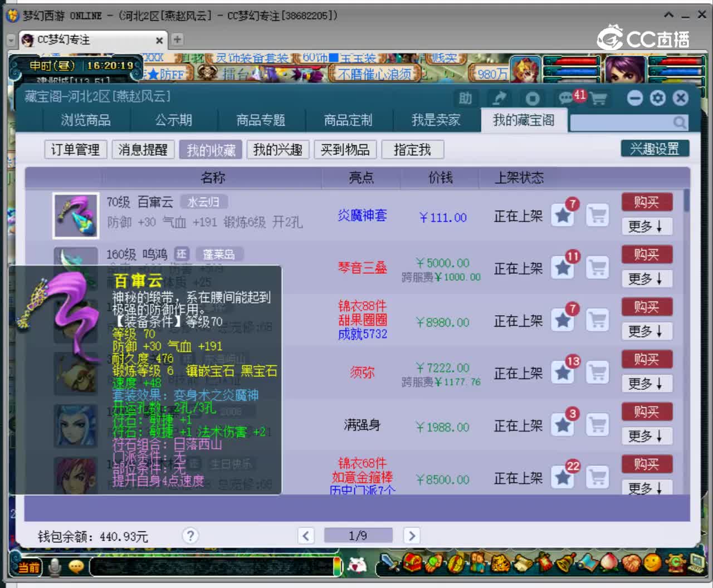This screenshot has width=713, height=588.
Task: Add the ¥8980.00 listing to cart
Action: pyautogui.click(x=597, y=320)
